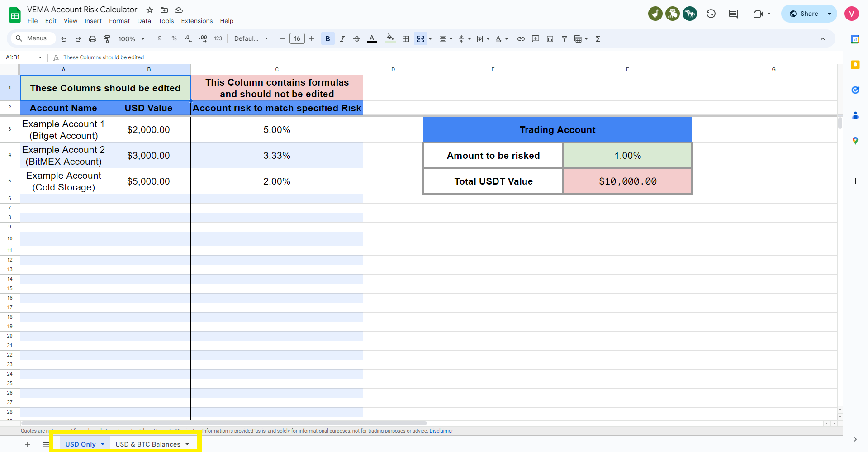
Task: Check cloud save status icon
Action: pos(179,10)
